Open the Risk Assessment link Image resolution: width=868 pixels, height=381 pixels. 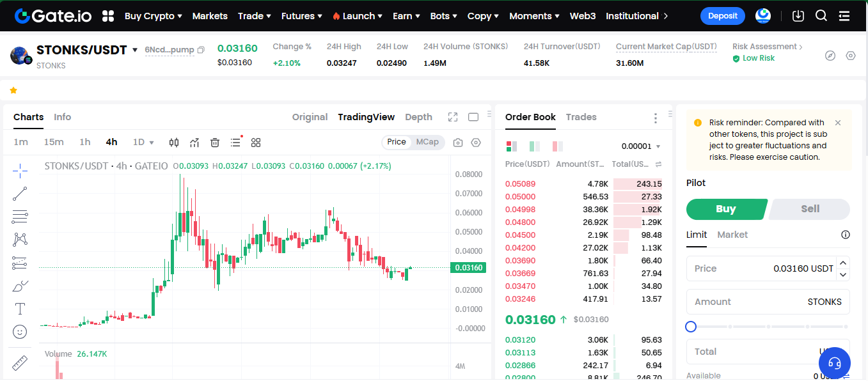pos(767,47)
